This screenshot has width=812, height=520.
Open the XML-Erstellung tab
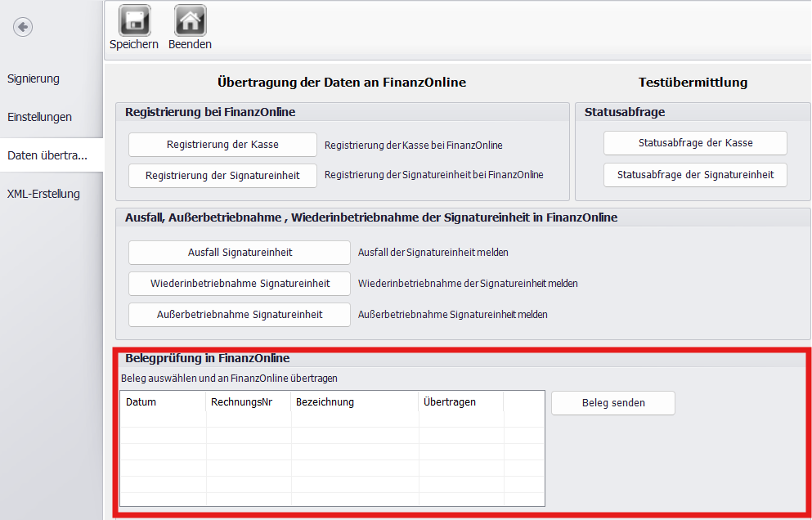tap(43, 194)
